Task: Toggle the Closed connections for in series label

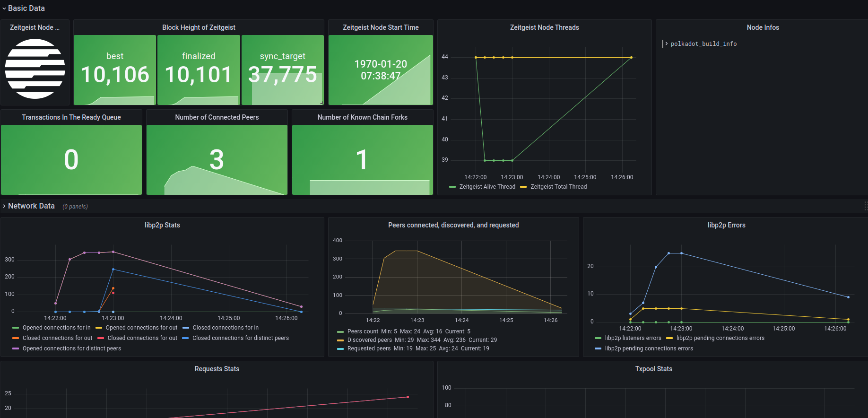Action: (226, 328)
